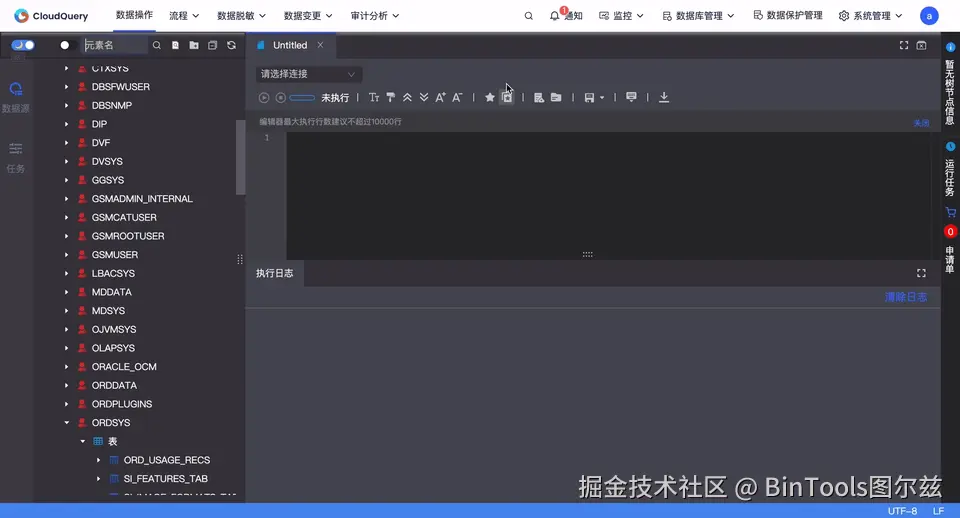
Task: Click the format painter brush icon
Action: pyautogui.click(x=391, y=97)
